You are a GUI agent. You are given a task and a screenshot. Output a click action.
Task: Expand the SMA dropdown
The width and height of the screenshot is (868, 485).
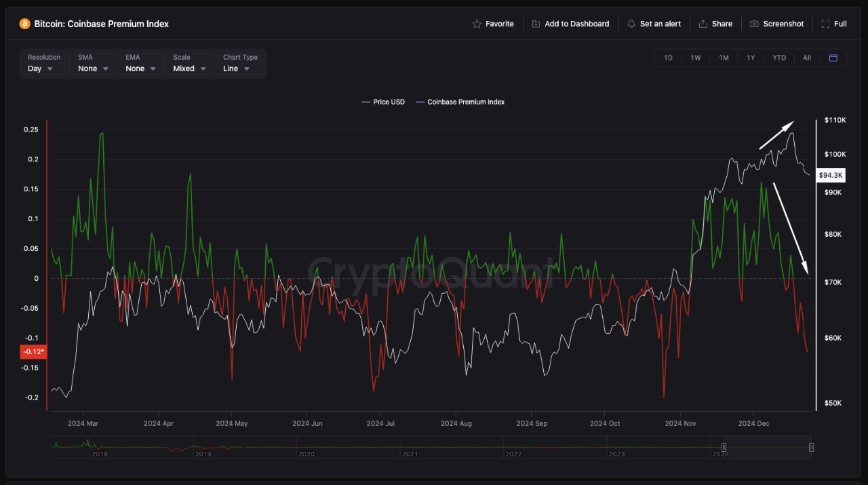tap(92, 68)
